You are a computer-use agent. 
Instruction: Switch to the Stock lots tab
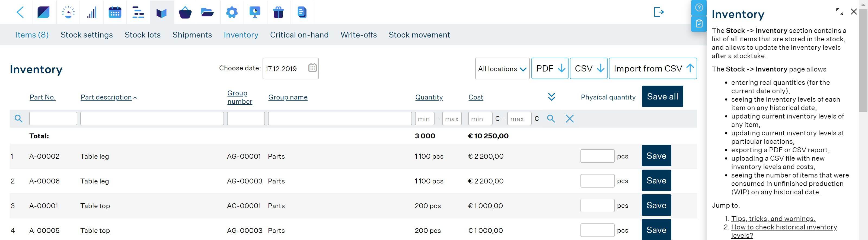point(142,35)
